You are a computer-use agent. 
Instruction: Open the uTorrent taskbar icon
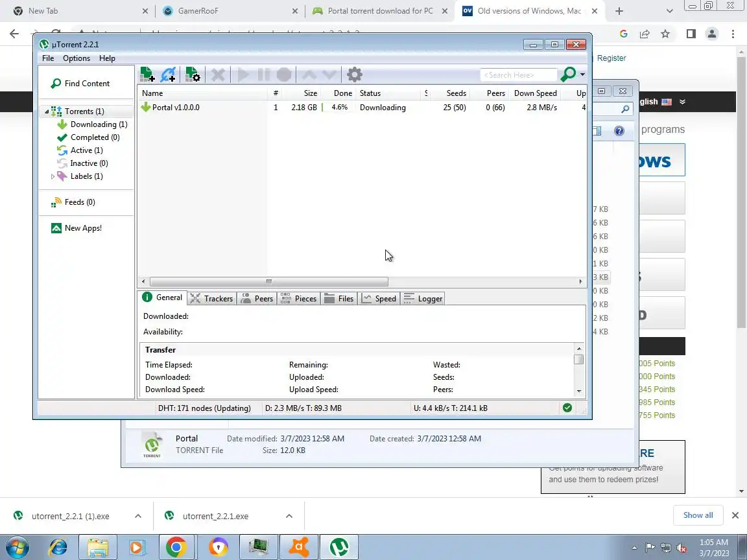[338, 547]
